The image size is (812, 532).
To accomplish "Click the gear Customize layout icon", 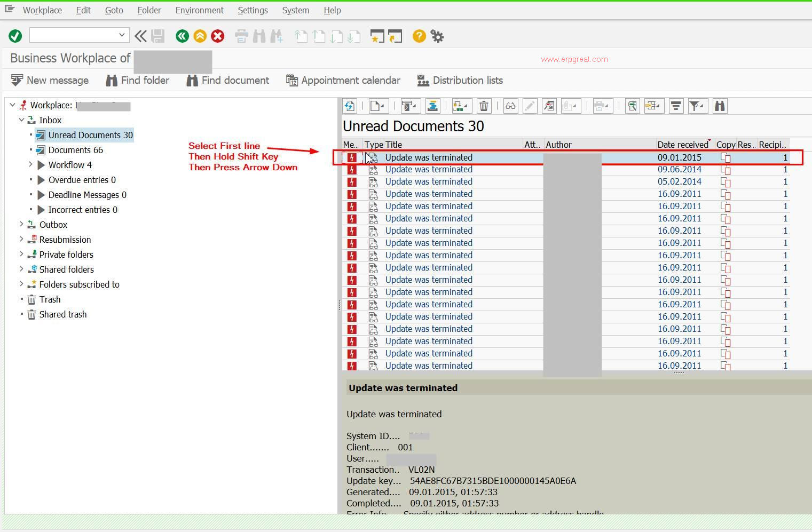I will coord(437,36).
